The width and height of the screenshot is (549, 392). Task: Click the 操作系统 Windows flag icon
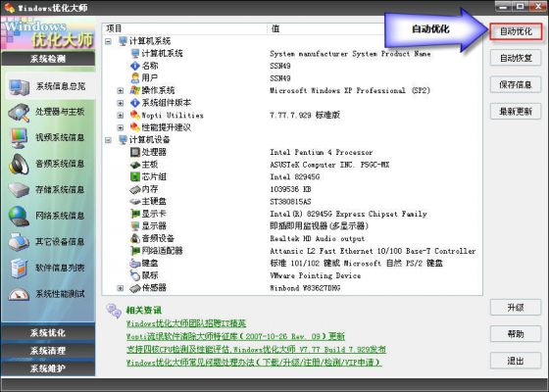click(135, 90)
